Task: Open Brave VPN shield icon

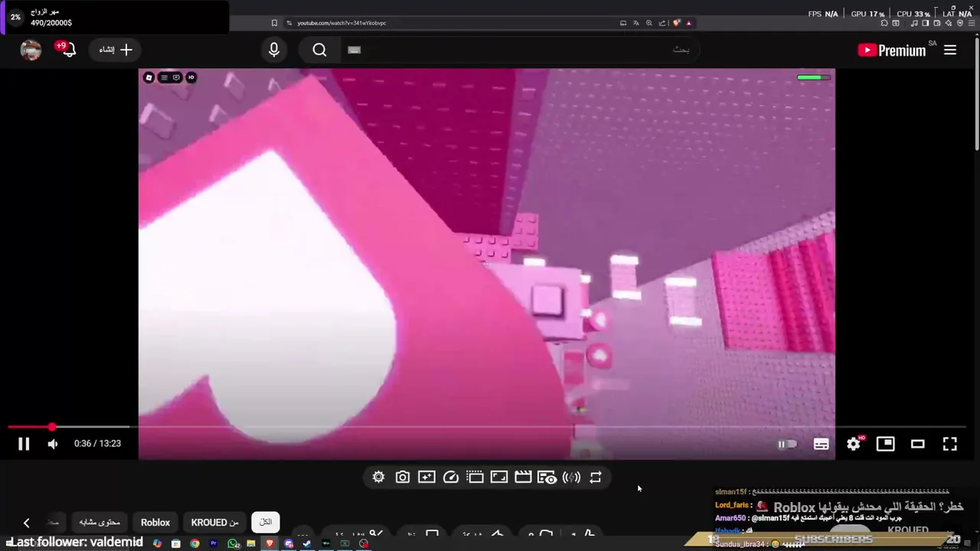Action: (960, 23)
